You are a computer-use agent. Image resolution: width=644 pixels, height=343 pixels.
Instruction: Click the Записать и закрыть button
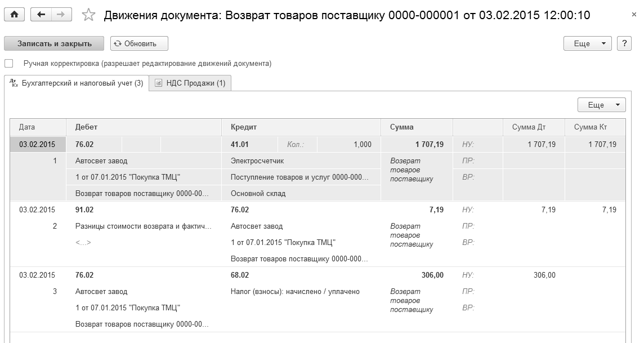55,43
